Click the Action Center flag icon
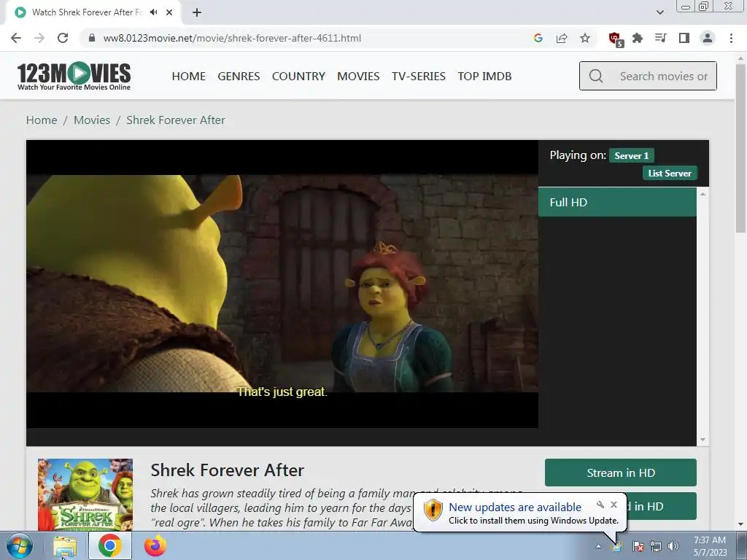The height and width of the screenshot is (560, 747). 638,546
